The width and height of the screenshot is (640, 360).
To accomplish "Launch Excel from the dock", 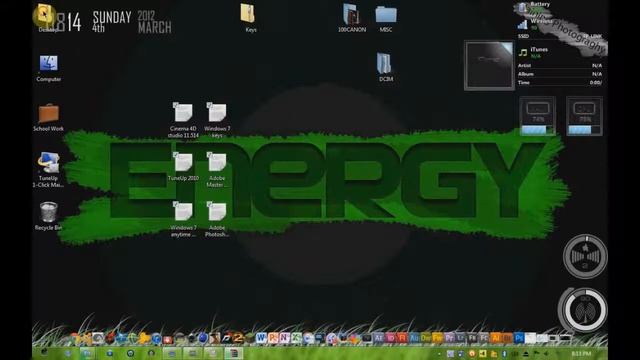I will point(296,338).
